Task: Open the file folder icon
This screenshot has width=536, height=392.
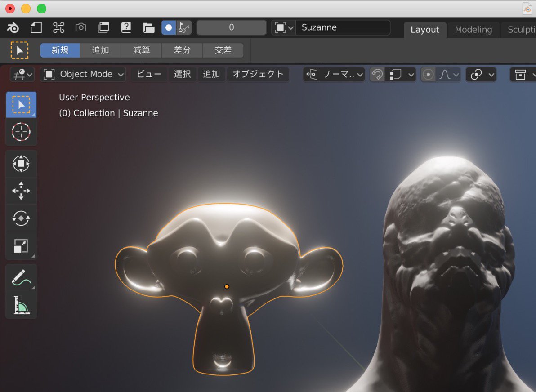Action: pyautogui.click(x=149, y=27)
